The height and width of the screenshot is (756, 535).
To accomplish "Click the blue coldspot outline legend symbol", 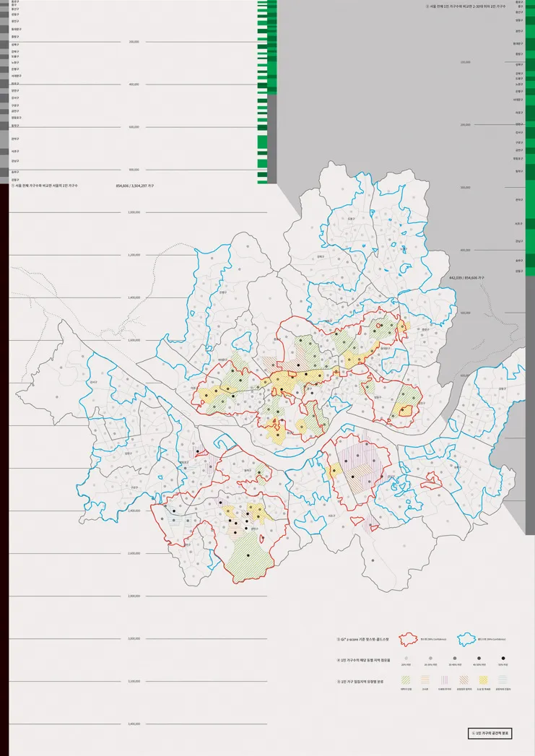I will [x=466, y=639].
